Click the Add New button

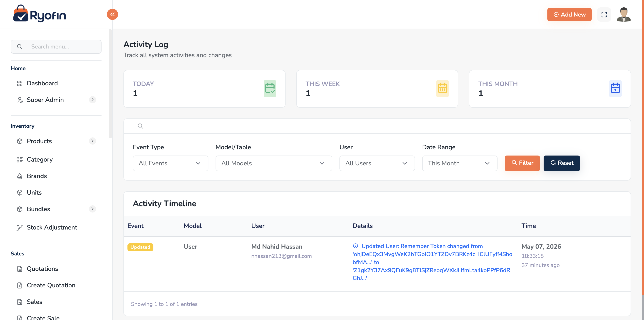tap(569, 15)
